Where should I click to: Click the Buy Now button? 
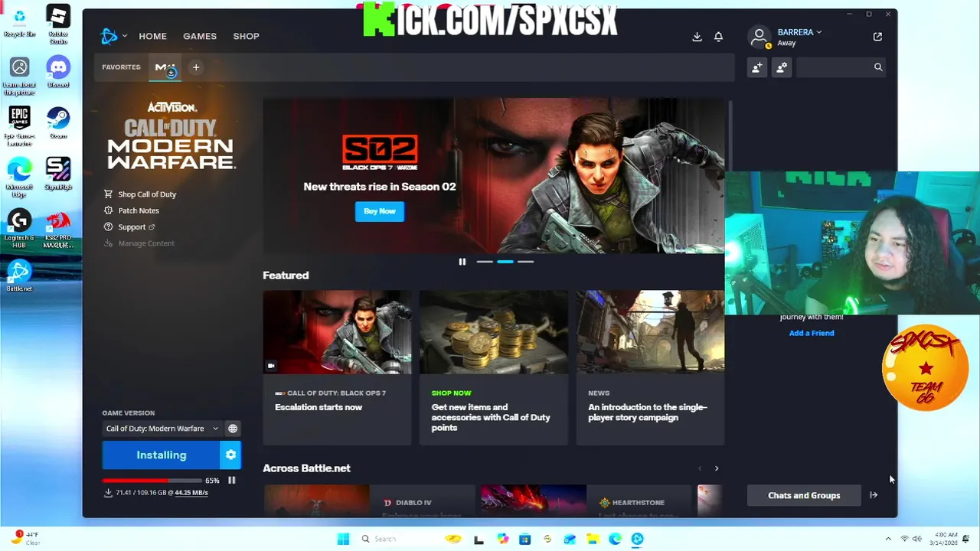380,211
